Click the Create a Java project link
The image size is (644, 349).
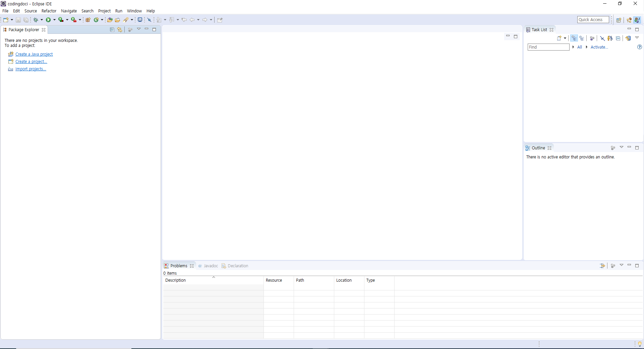pyautogui.click(x=34, y=54)
